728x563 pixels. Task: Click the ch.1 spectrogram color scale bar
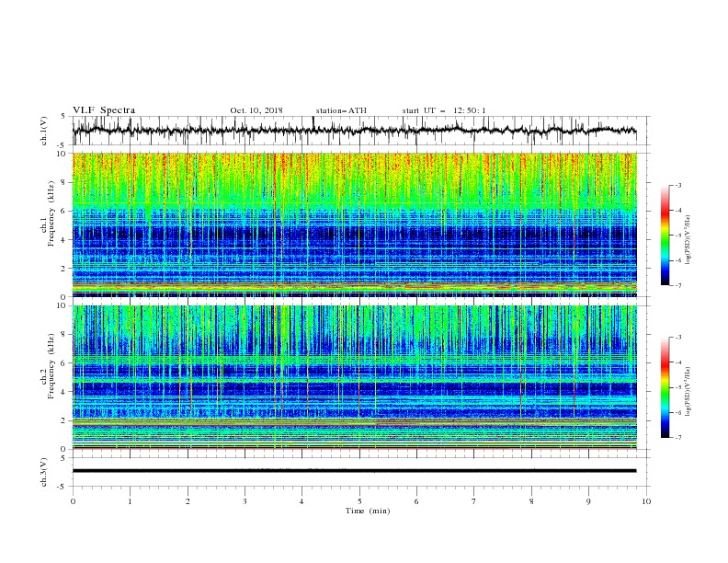point(665,236)
